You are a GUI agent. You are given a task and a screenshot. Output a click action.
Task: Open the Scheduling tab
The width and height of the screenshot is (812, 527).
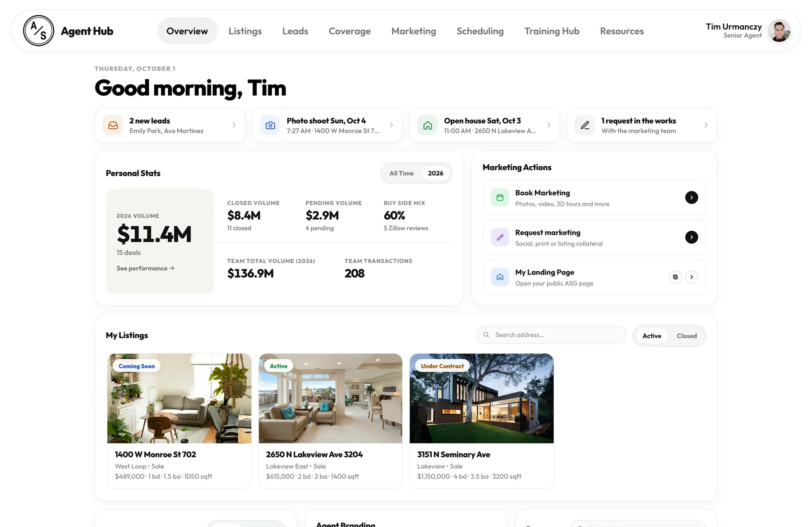[x=480, y=31]
